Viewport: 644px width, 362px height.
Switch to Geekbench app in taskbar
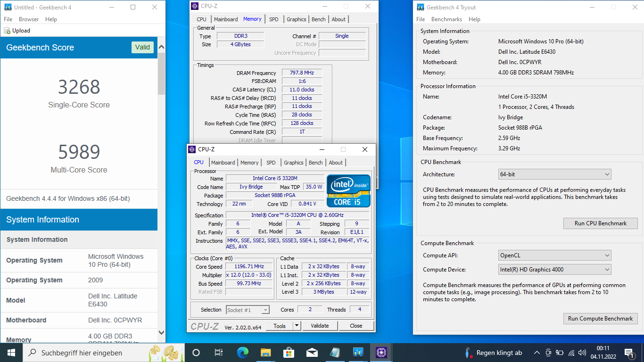pyautogui.click(x=358, y=352)
